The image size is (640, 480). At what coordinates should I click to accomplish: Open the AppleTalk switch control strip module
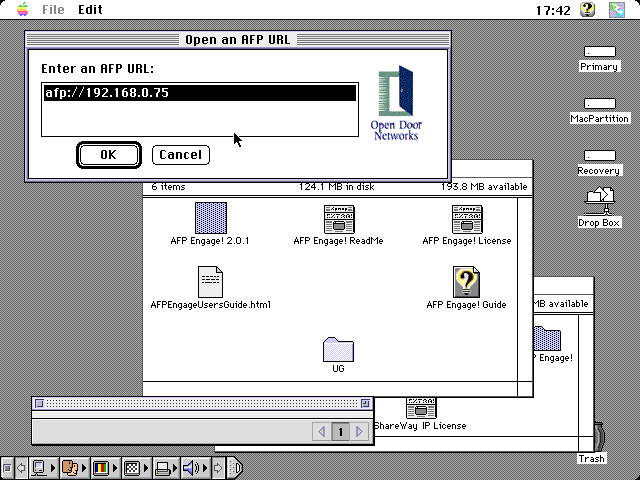click(x=39, y=468)
